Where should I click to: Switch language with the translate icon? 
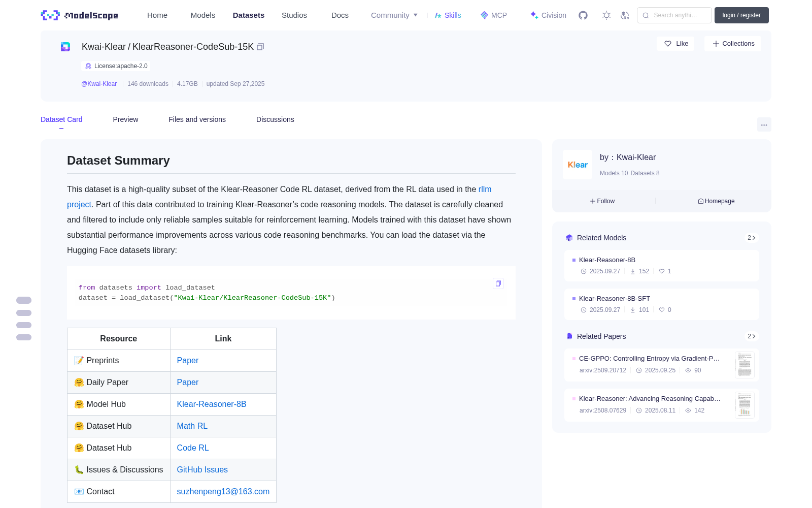click(625, 15)
